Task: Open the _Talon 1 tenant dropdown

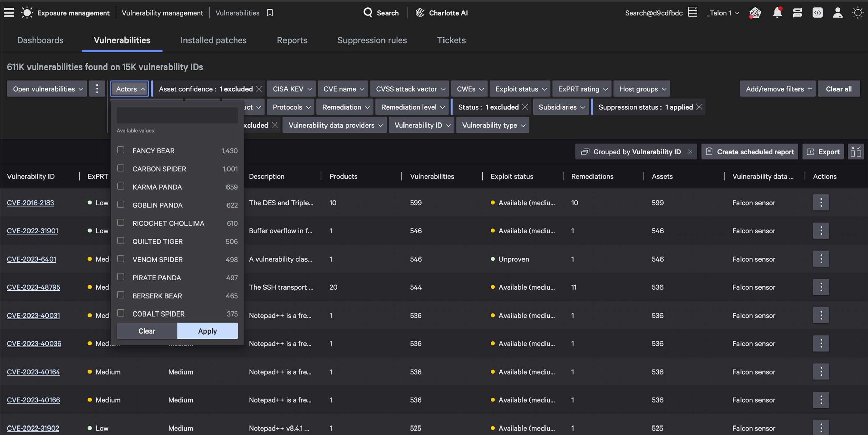Action: [x=723, y=13]
